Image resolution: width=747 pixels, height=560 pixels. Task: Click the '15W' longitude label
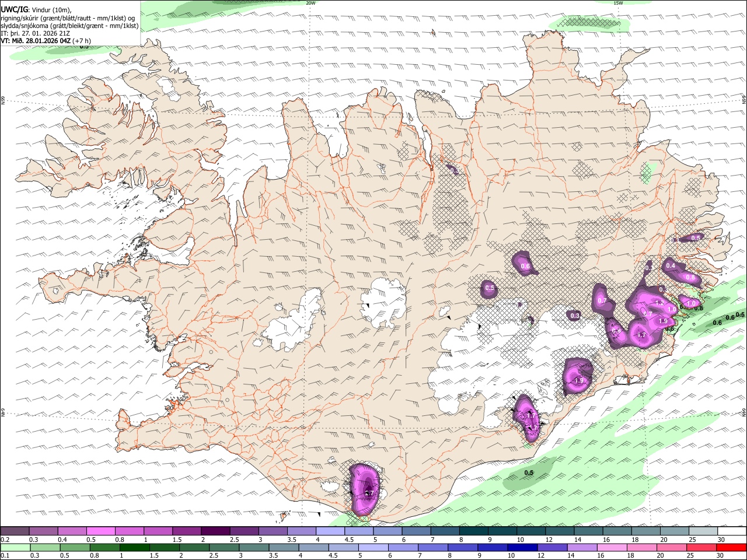point(618,3)
